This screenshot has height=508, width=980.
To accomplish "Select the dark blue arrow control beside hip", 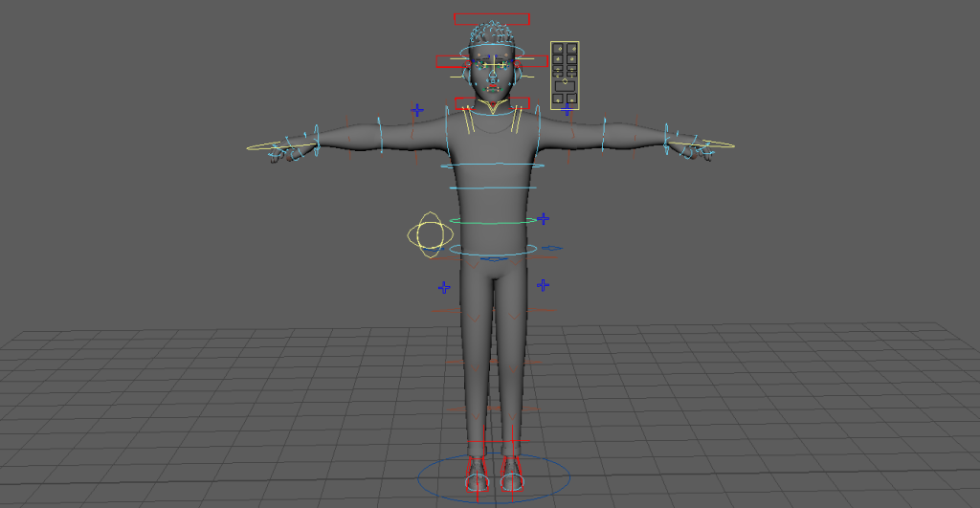I will click(552, 248).
